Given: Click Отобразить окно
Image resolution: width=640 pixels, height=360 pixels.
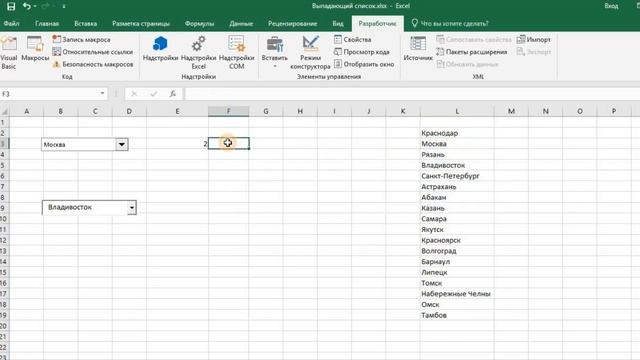Looking at the screenshot, I should click(x=364, y=64).
